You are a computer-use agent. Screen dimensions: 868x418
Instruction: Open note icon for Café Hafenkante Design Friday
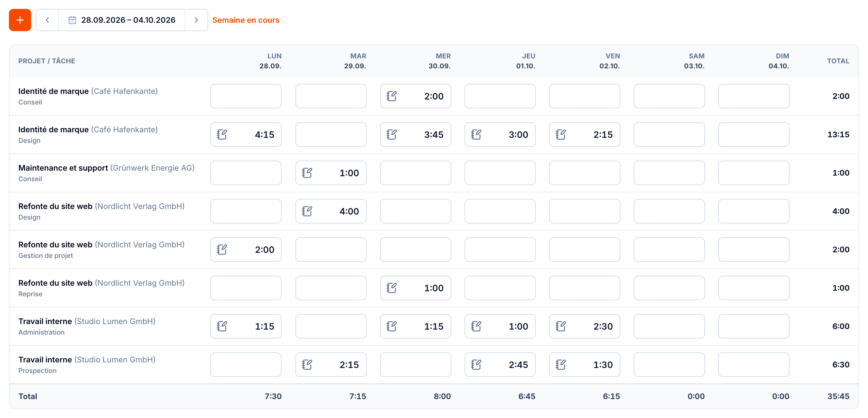click(x=561, y=135)
